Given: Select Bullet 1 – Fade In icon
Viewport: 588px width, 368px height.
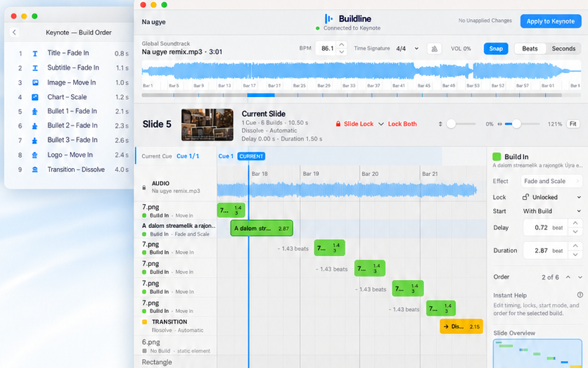Looking at the screenshot, I should click(x=35, y=111).
